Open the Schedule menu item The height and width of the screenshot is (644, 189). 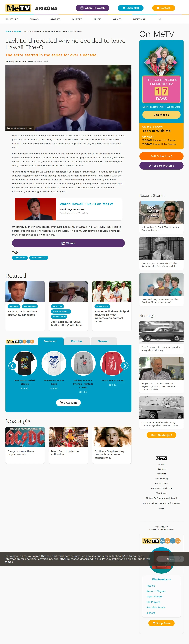12,19
